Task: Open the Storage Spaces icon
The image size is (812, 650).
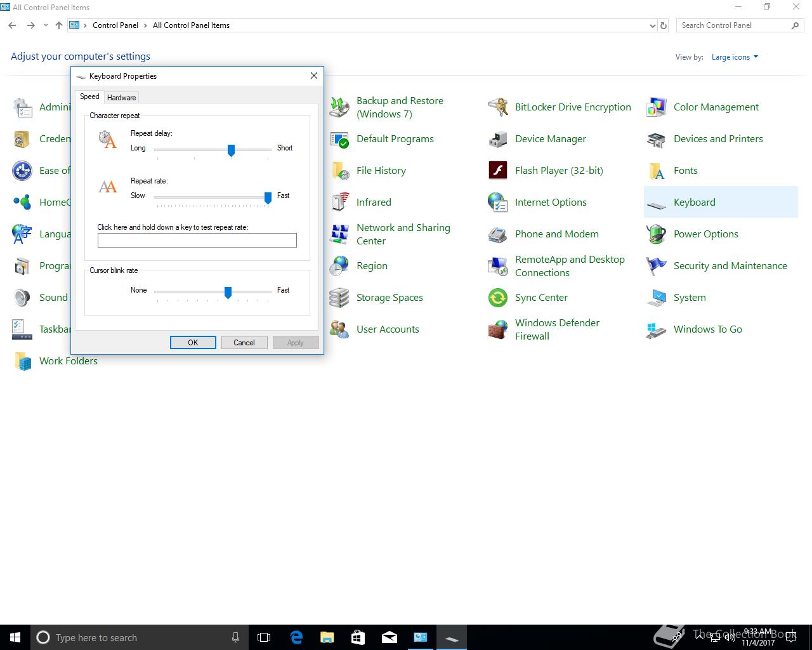Action: click(339, 298)
